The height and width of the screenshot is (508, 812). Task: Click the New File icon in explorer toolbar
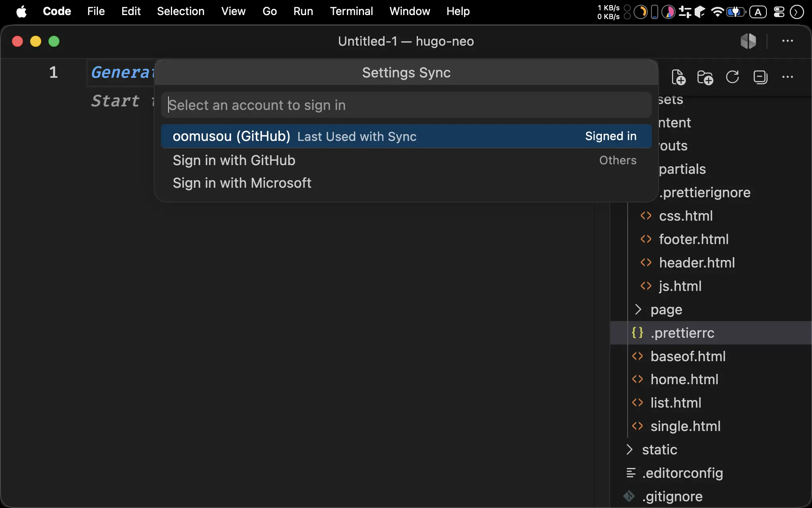pos(678,77)
